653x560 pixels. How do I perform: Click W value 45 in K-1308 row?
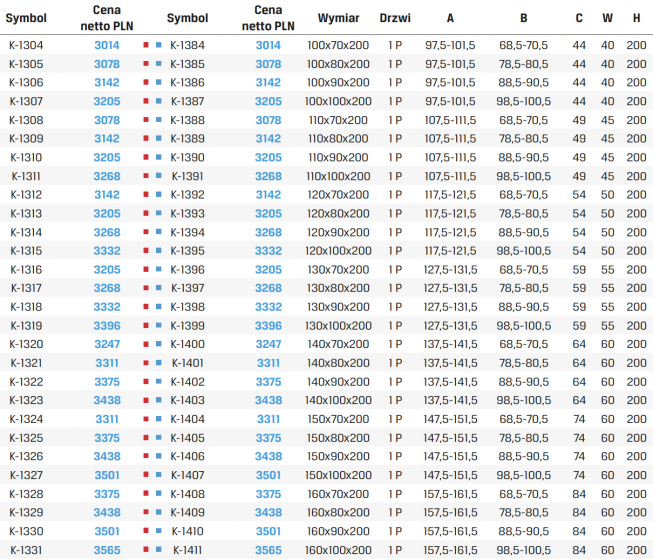coord(607,120)
